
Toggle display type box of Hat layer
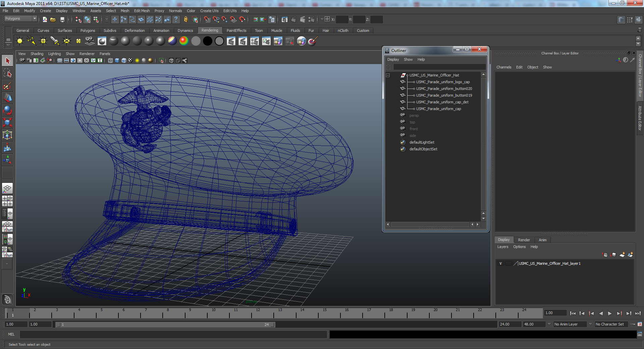point(508,263)
